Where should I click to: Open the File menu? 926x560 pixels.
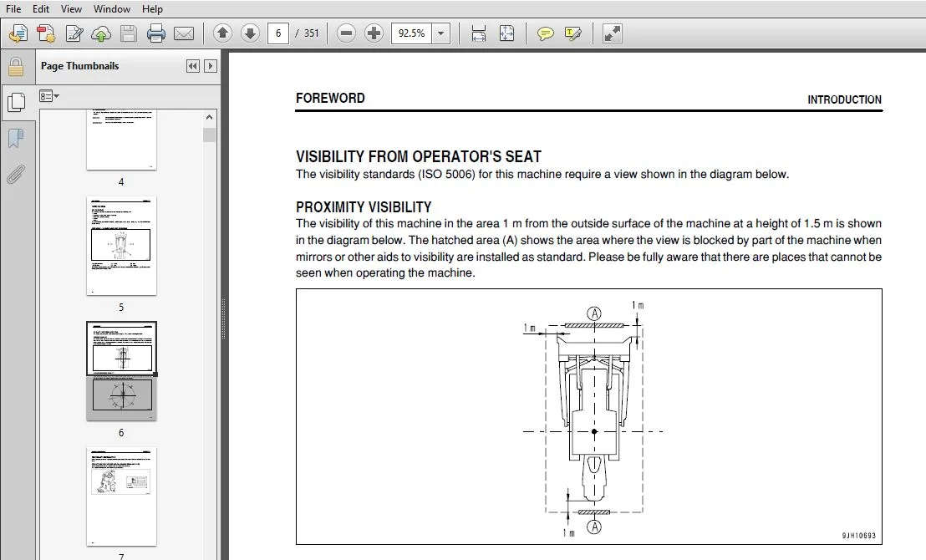pyautogui.click(x=13, y=9)
